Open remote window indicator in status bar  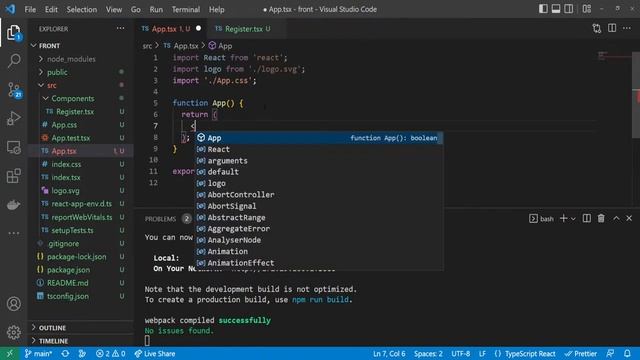pos(10,353)
